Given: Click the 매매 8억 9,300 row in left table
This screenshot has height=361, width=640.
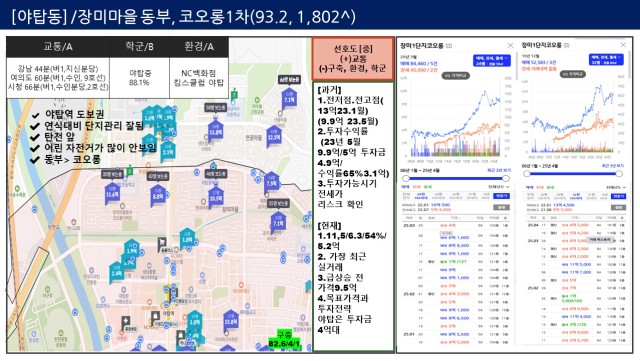Looking at the screenshot, I should (x=455, y=245).
